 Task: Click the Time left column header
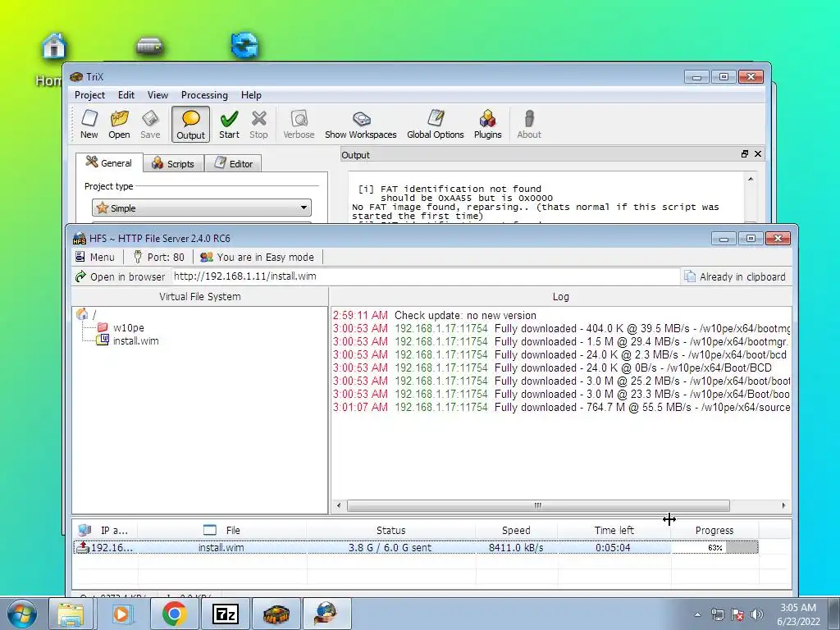pos(614,531)
